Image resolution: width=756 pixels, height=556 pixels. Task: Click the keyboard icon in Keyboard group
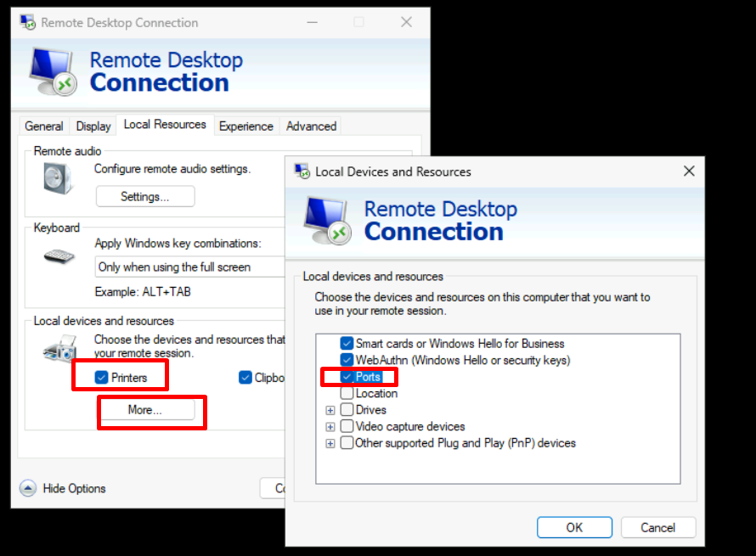point(59,256)
